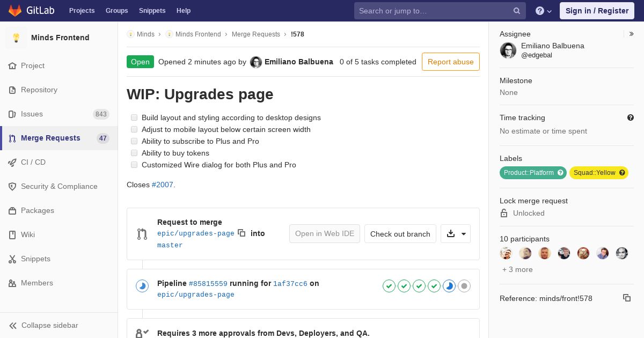644x338 pixels.
Task: Click the Security & Compliance shield icon
Action: (x=12, y=186)
